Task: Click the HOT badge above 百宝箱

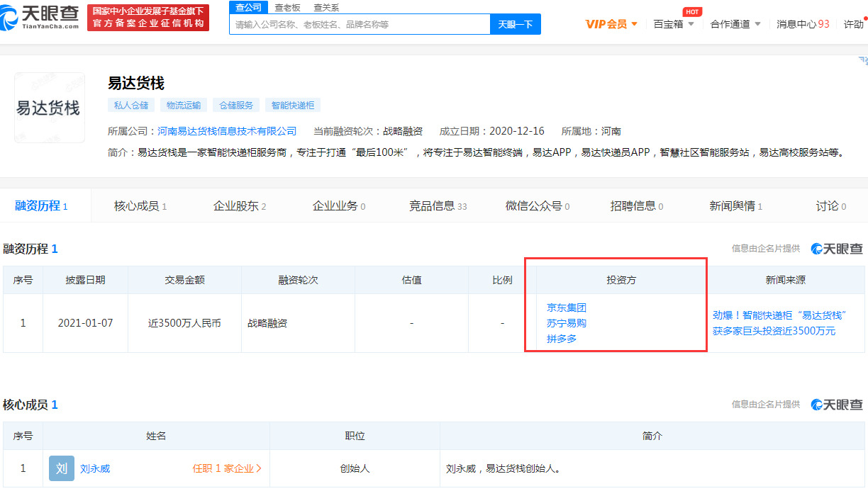Action: tap(692, 11)
